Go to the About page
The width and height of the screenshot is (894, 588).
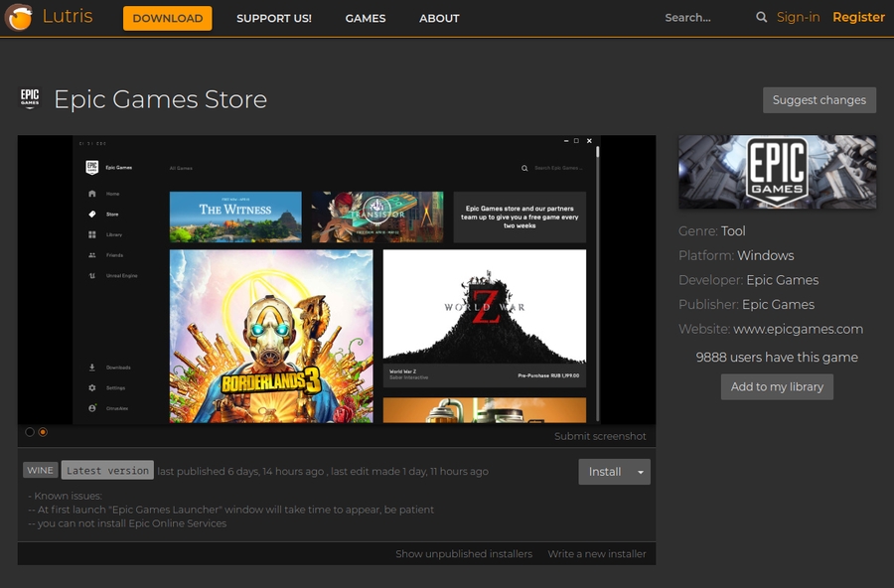(439, 18)
